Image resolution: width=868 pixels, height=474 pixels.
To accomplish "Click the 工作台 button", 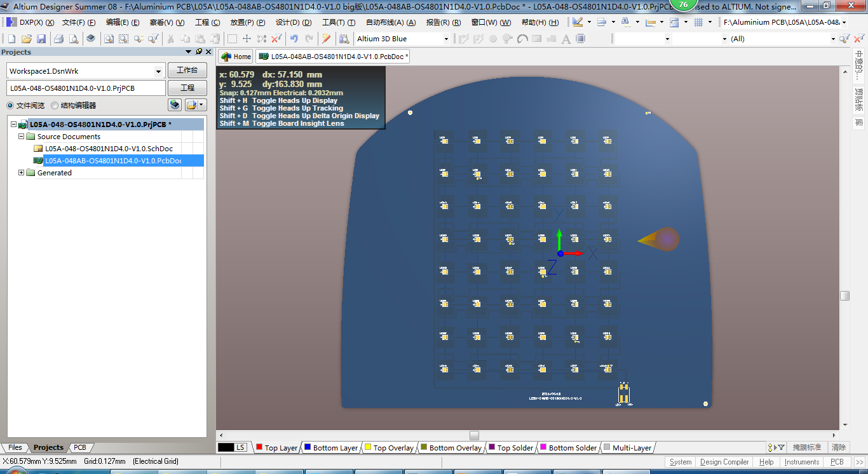I will (187, 71).
